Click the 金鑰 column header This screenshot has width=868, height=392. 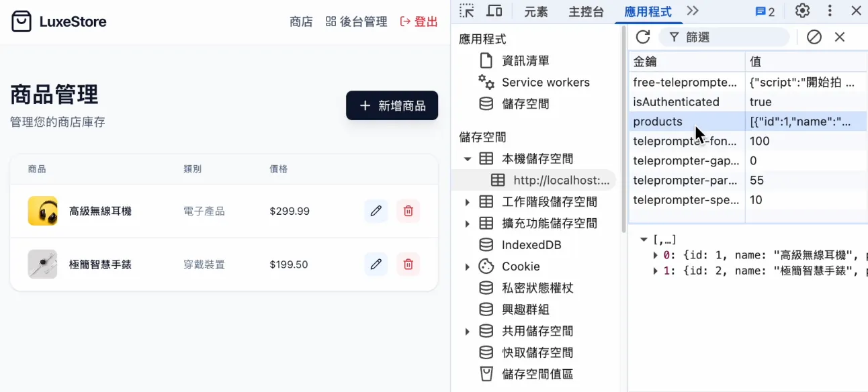pos(687,61)
